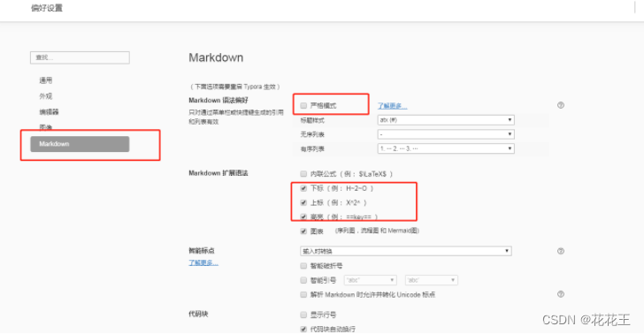Select 通用 in preferences sidebar
The image size is (644, 334).
pos(46,80)
